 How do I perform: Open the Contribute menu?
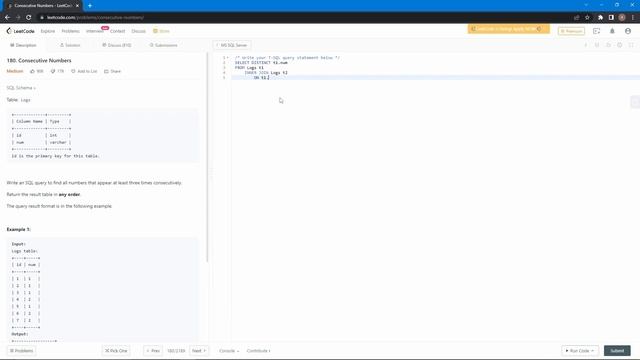click(x=259, y=351)
